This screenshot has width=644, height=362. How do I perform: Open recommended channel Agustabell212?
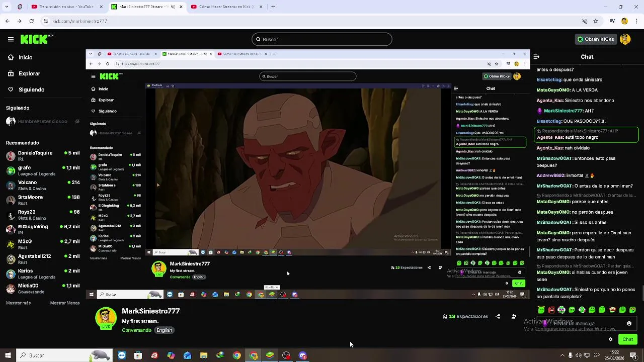coord(43,259)
